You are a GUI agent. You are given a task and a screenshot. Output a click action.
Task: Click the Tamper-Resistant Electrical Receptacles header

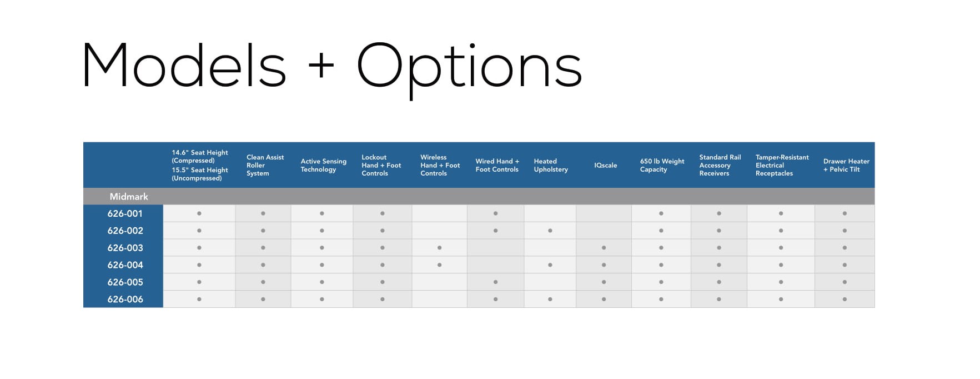pos(782,166)
